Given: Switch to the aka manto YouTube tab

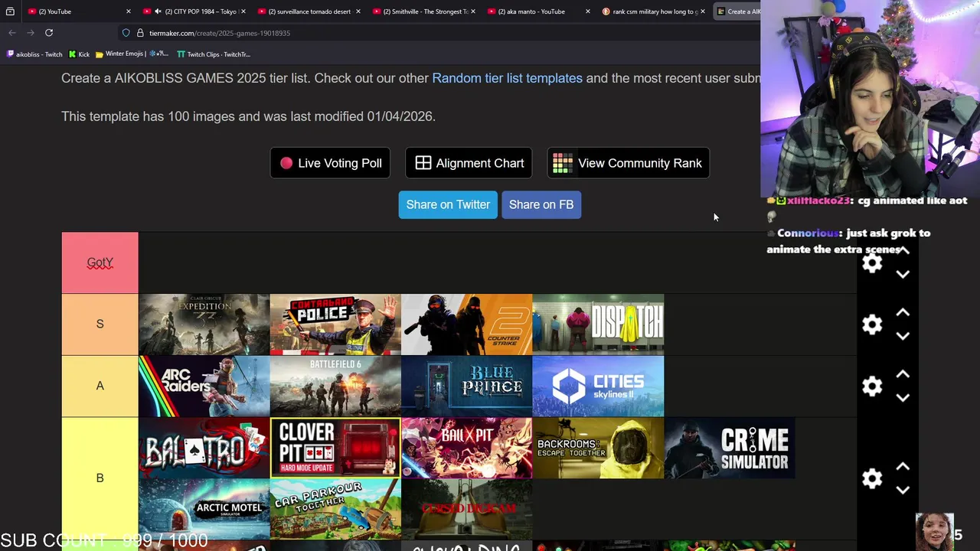Looking at the screenshot, I should (539, 11).
